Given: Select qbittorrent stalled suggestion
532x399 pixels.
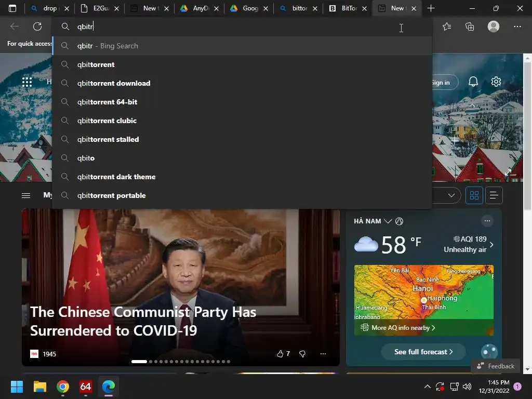Looking at the screenshot, I should (243, 139).
